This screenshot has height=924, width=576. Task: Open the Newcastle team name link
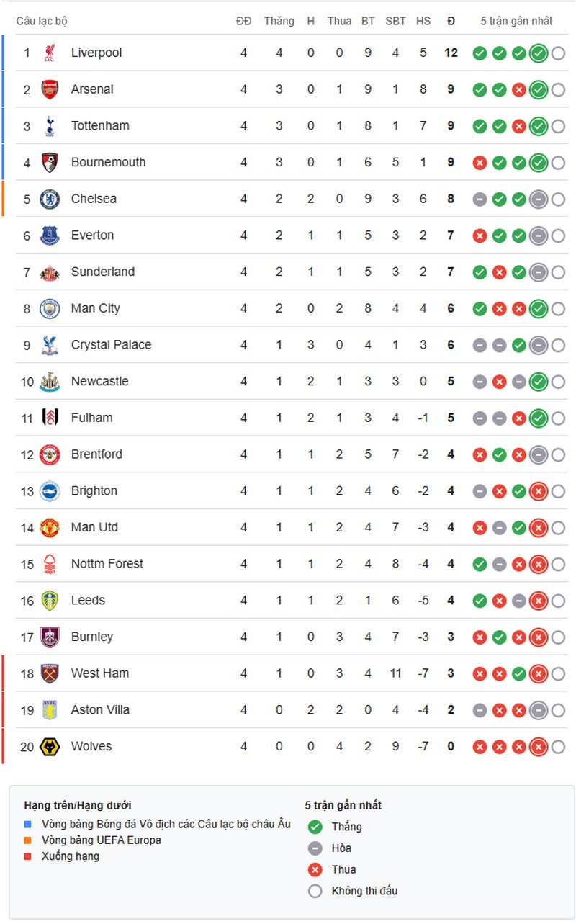pos(99,381)
